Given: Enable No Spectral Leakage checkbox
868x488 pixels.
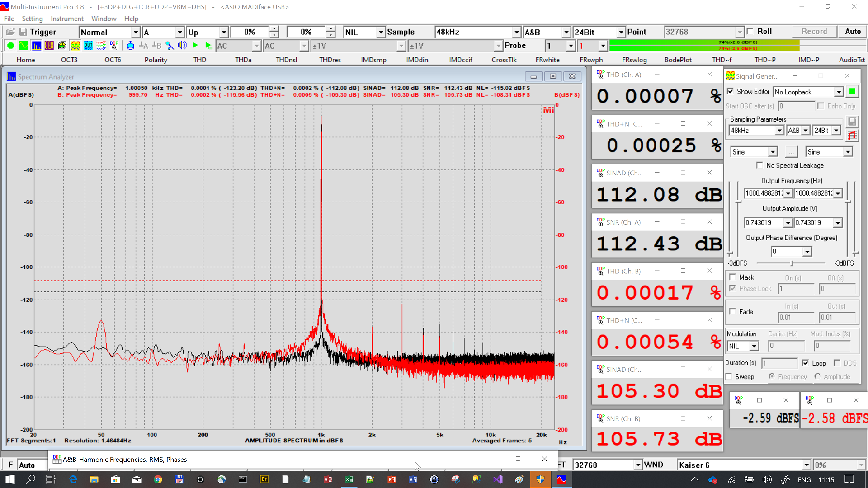Looking at the screenshot, I should 759,166.
